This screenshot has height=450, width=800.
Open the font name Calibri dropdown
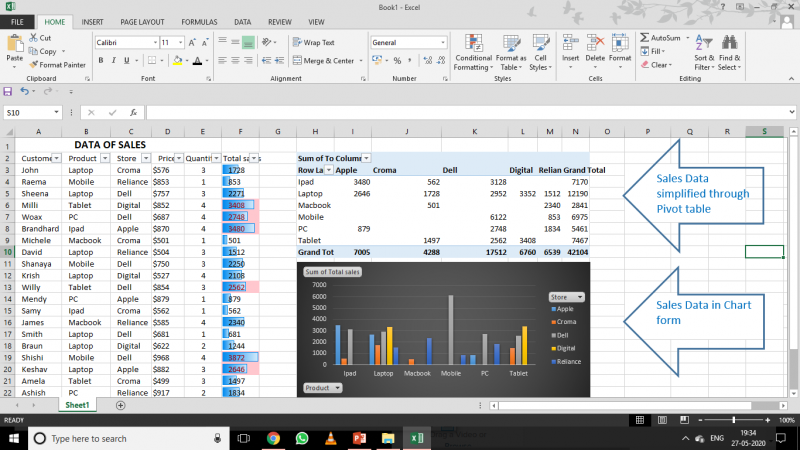coord(155,43)
